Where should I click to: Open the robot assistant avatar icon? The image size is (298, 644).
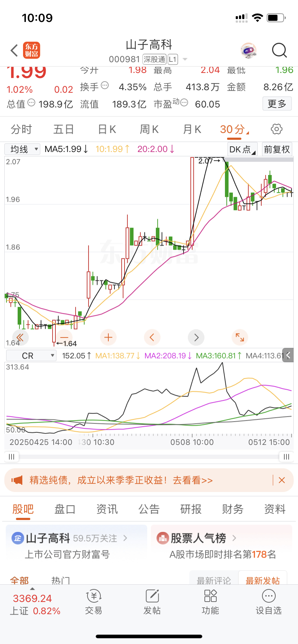[x=248, y=51]
